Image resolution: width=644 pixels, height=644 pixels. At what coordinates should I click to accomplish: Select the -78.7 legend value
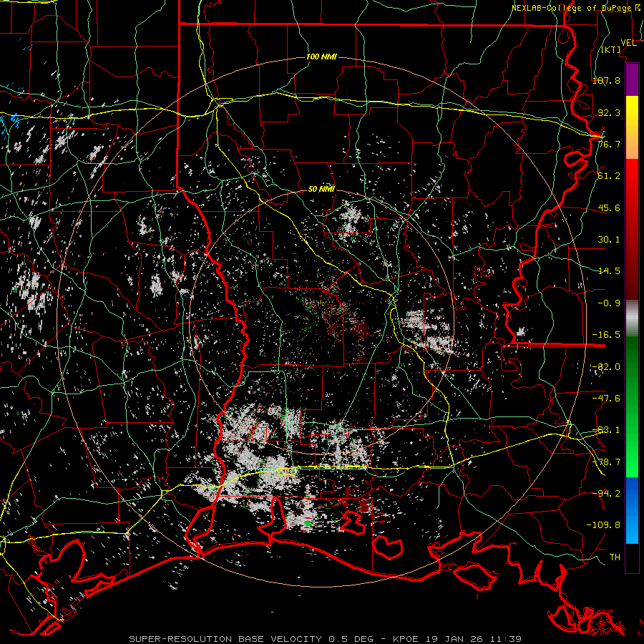point(606,462)
